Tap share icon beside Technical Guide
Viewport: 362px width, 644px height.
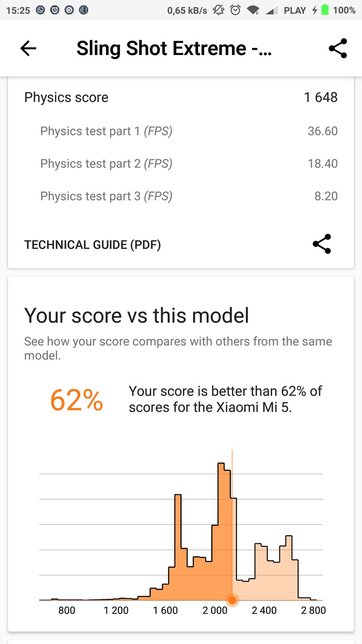[322, 244]
